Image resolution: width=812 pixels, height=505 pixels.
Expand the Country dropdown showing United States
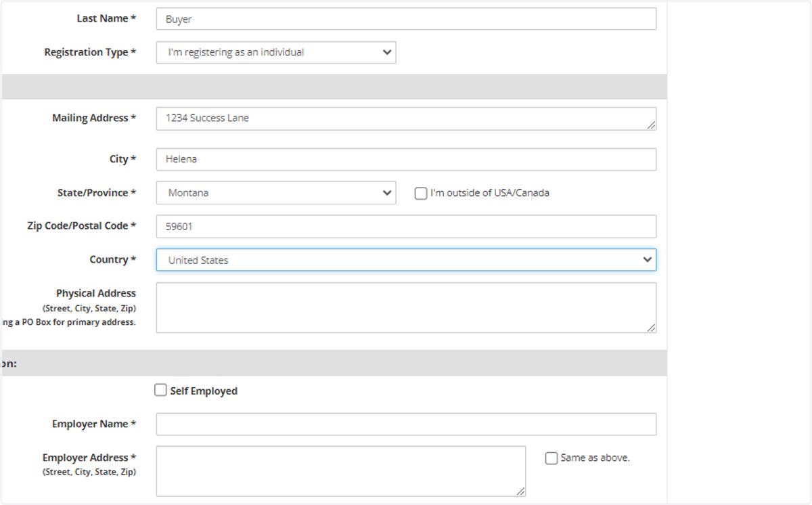click(406, 260)
